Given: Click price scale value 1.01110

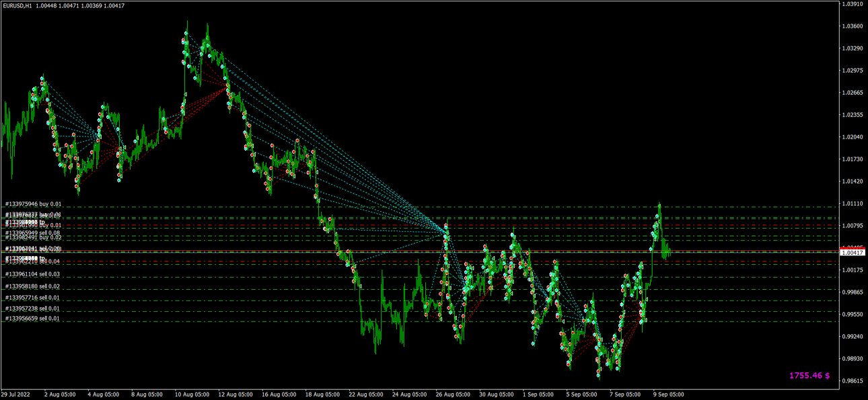Looking at the screenshot, I should (x=853, y=204).
